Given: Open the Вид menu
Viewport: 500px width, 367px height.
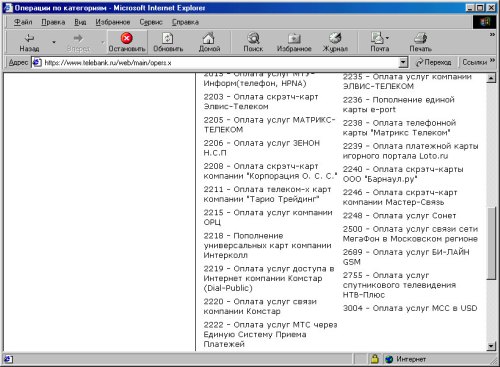Looking at the screenshot, I should tap(80, 22).
